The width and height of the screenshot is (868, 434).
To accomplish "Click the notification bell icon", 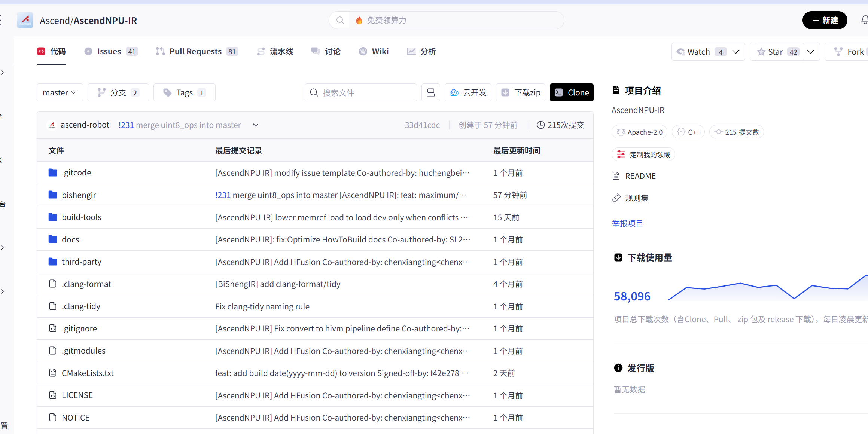I will click(x=864, y=20).
